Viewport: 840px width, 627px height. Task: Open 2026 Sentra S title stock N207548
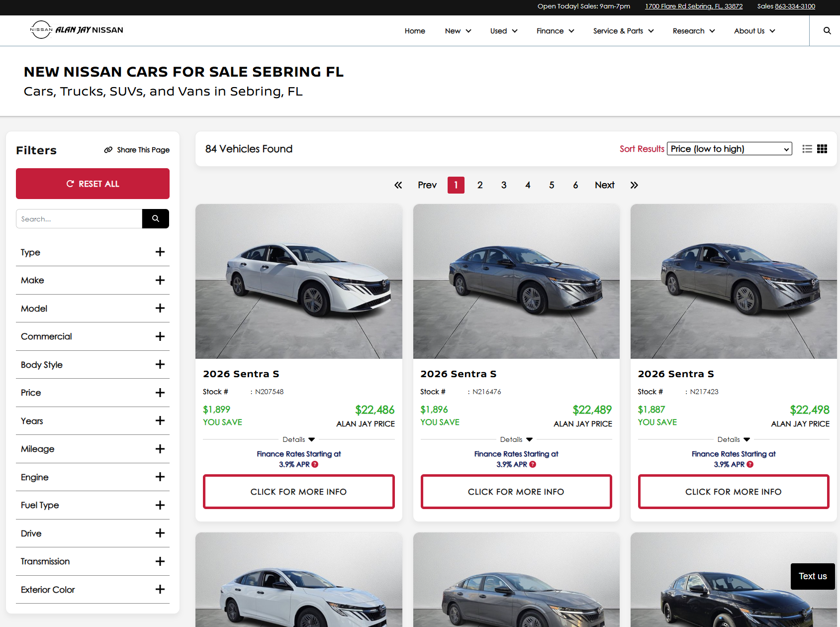pyautogui.click(x=241, y=374)
